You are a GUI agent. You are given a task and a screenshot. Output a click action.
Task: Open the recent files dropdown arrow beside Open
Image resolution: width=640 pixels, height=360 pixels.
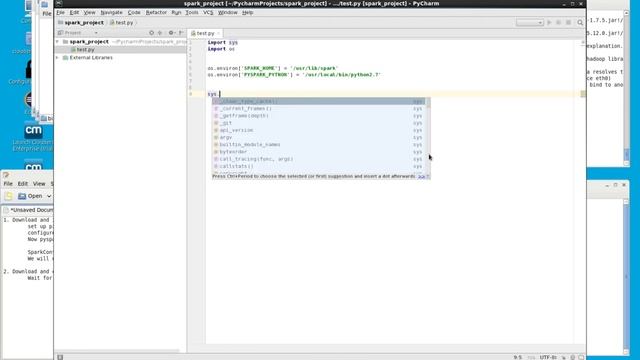(x=49, y=196)
